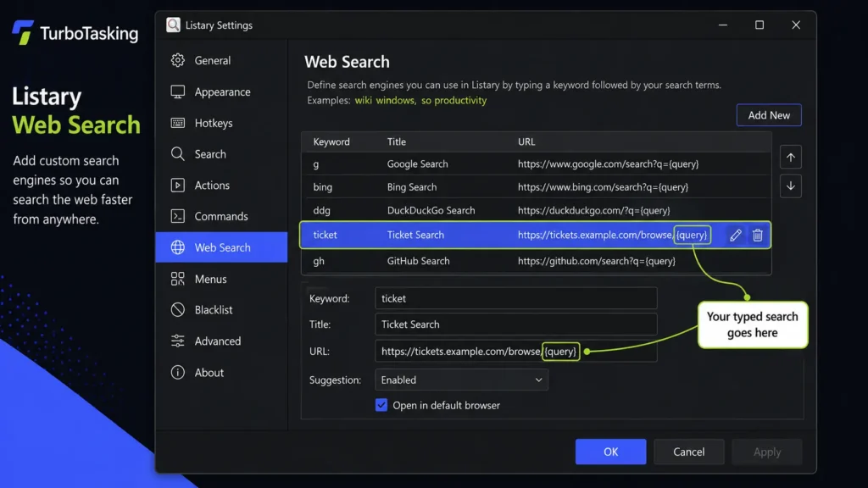
Task: Select the Web Search globe icon
Action: point(178,247)
